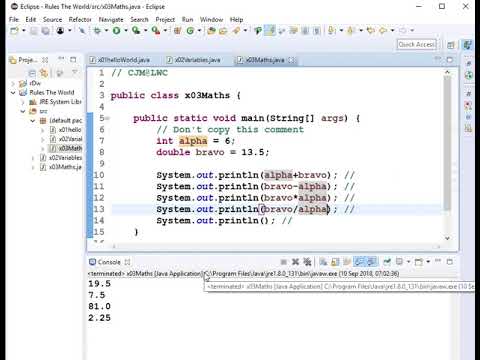This screenshot has height=360, width=480.
Task: Click Remove All Terminated Launches icon
Action: click(x=307, y=262)
